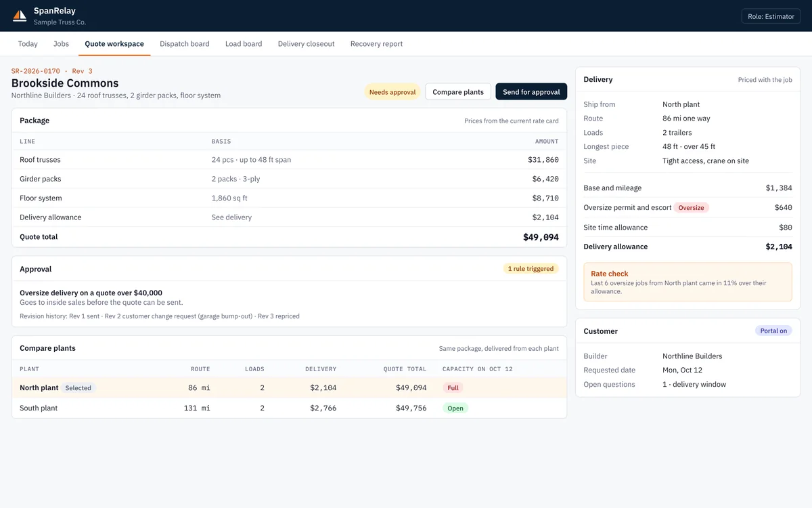Open the Recovery report tab
Screen dimensions: 812x508
click(376, 44)
